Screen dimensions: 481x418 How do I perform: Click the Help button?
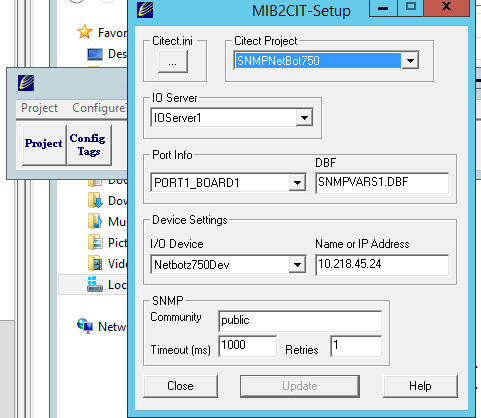point(420,386)
